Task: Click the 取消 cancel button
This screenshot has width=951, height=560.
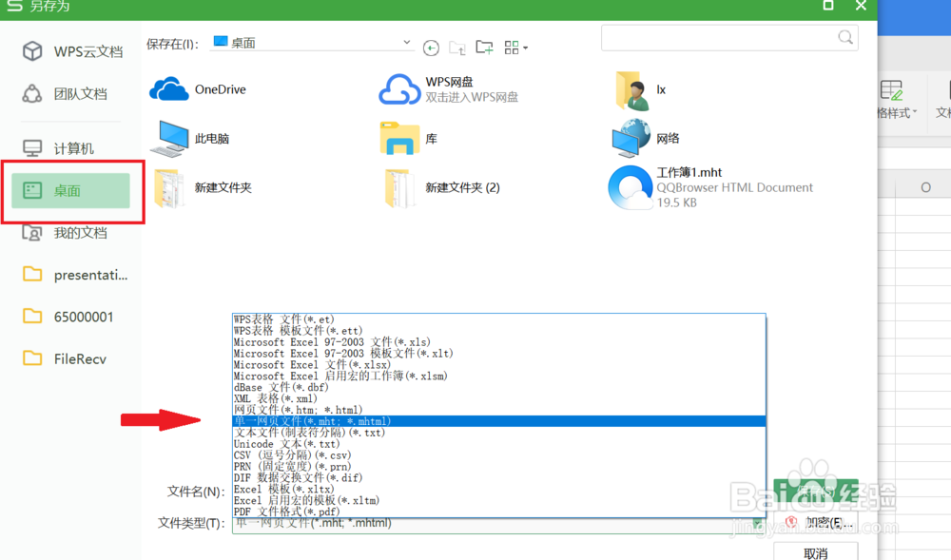Action: tap(816, 552)
